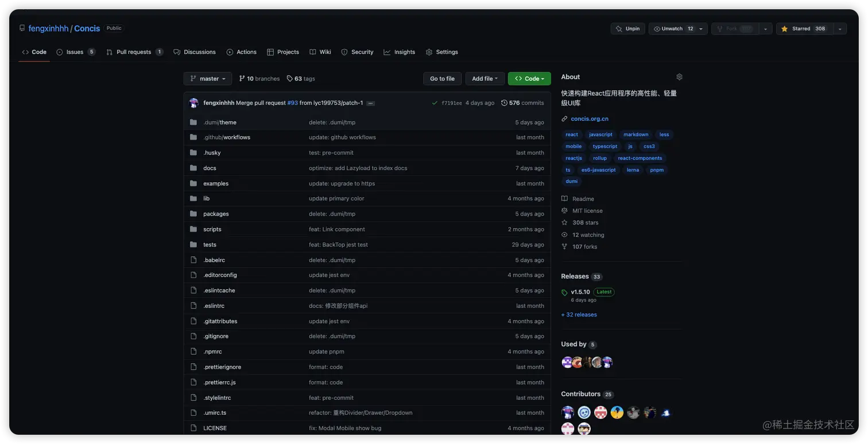Open the Security tab

tap(357, 52)
